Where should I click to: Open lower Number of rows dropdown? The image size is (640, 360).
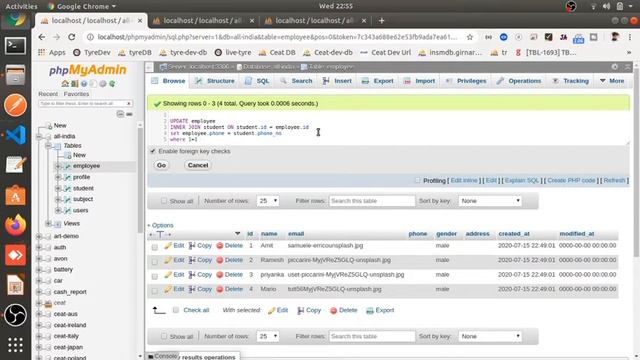pyautogui.click(x=268, y=336)
